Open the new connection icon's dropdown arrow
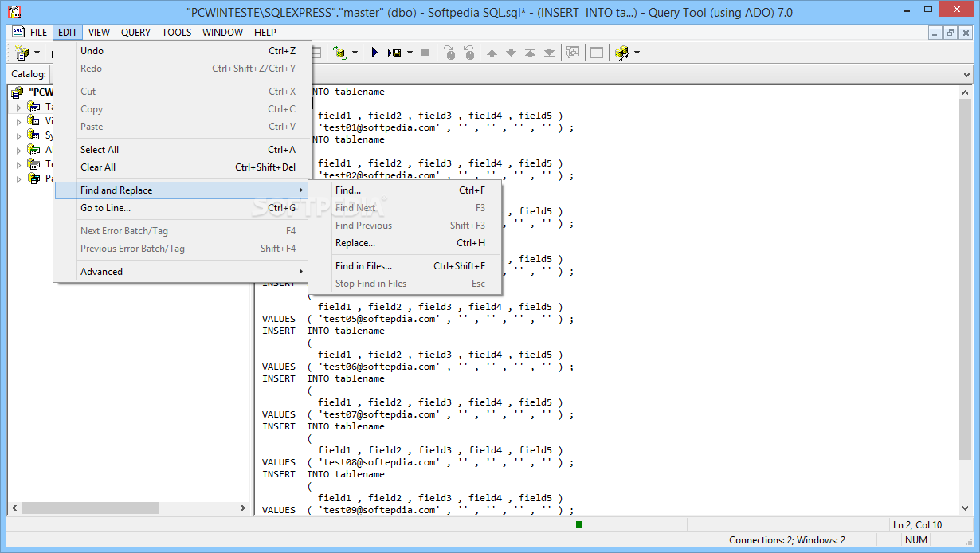The width and height of the screenshot is (980, 553). (37, 53)
